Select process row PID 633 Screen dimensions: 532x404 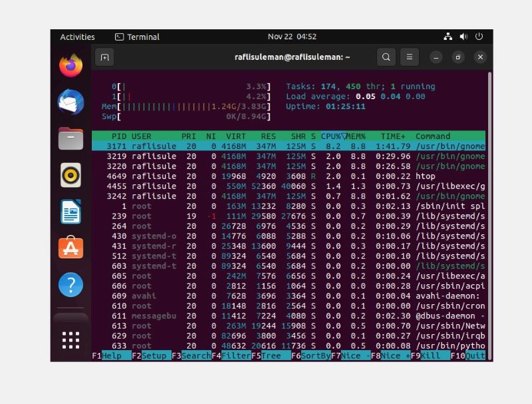click(289, 346)
